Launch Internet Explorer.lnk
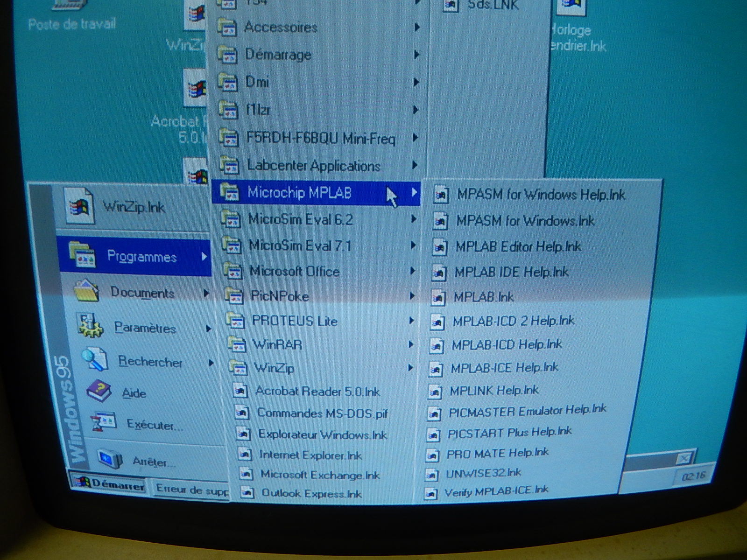Image resolution: width=747 pixels, height=560 pixels. click(310, 455)
